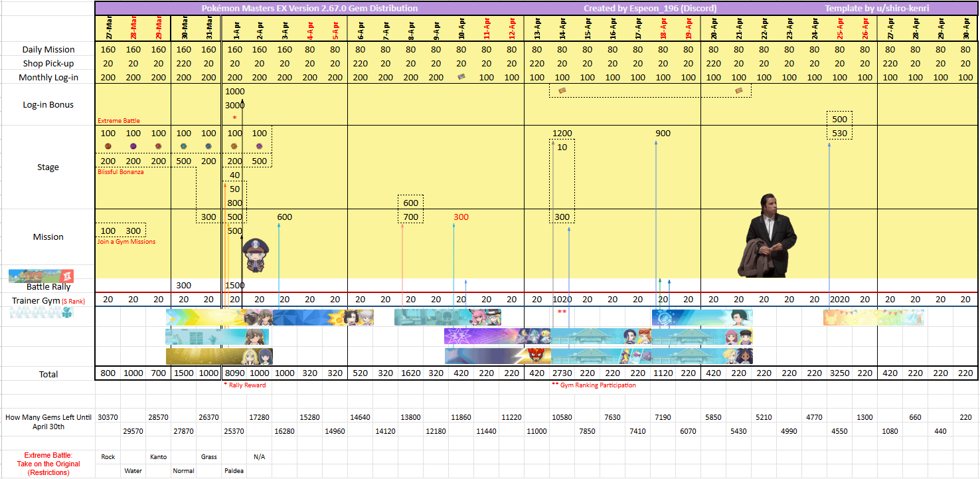Open the yellow star banner starting at 30-Mar
Screen dimensions: 980x479
click(x=220, y=317)
